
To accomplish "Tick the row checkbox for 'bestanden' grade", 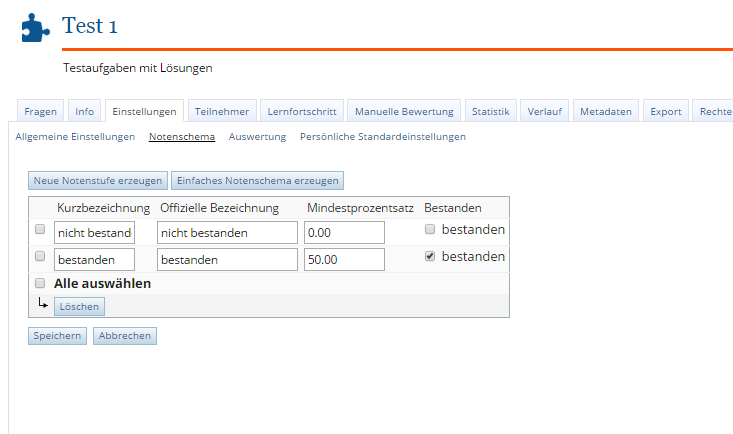I will point(40,257).
